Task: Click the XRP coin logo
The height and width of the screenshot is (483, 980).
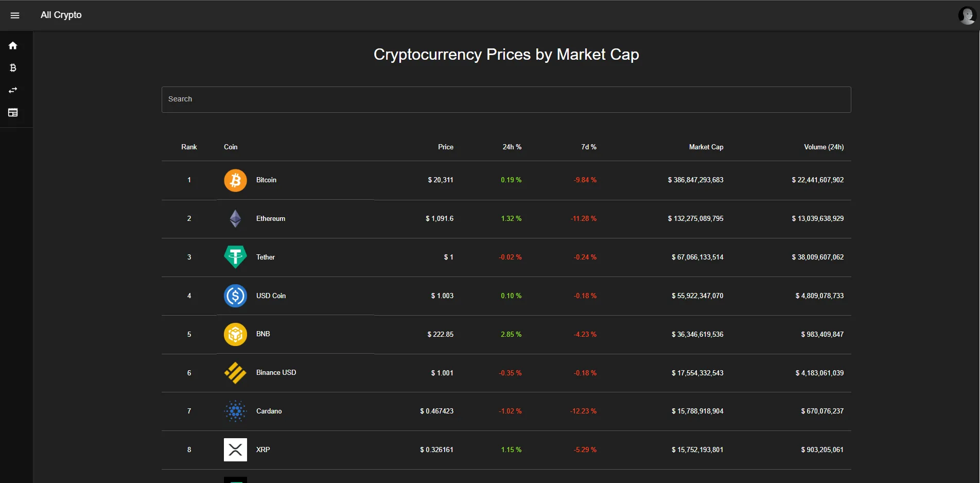Action: [x=235, y=450]
